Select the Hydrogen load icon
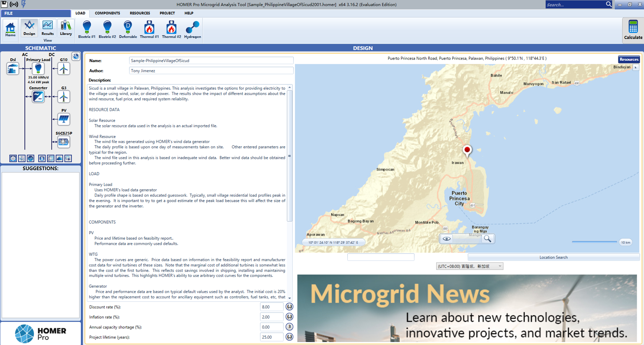This screenshot has width=644, height=345. pos(192,30)
